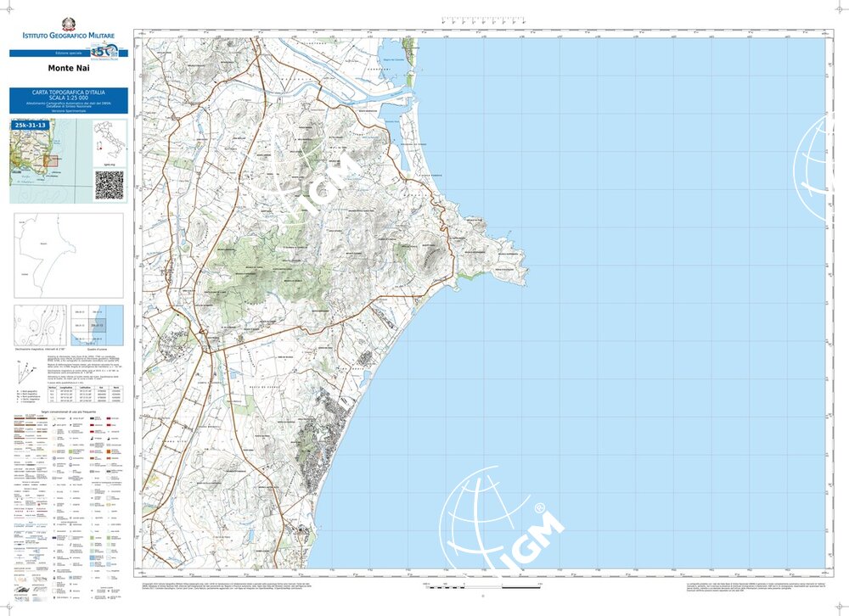Click the registration crosshair mark in top-left corner
849x616 pixels.
click(x=11, y=10)
